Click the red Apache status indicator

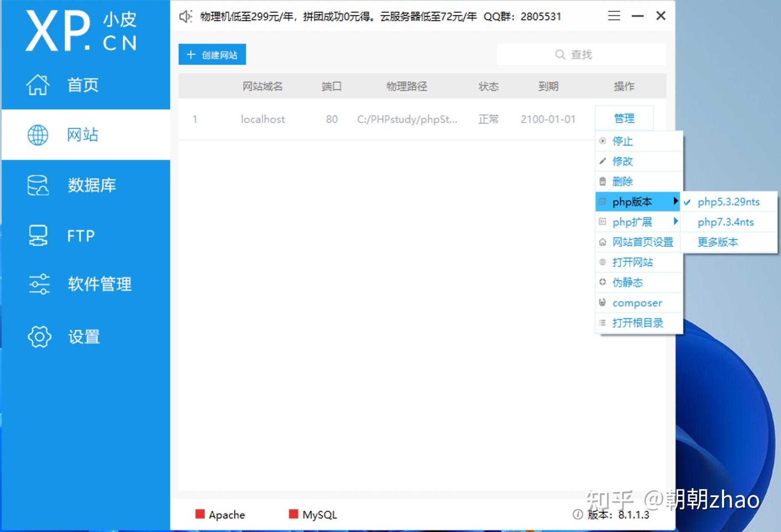pos(200,513)
